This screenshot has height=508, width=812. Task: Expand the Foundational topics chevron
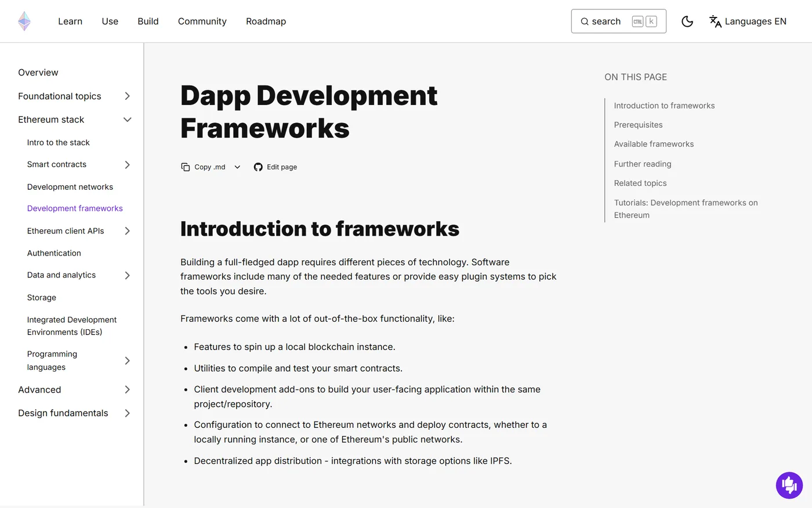pos(128,96)
